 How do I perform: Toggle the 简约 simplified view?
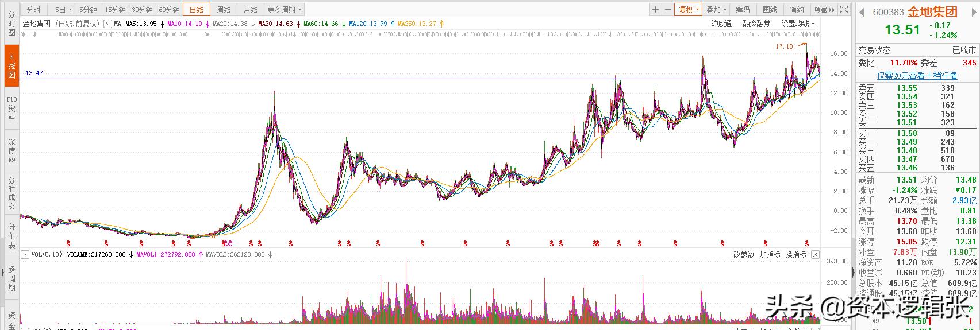[x=797, y=10]
